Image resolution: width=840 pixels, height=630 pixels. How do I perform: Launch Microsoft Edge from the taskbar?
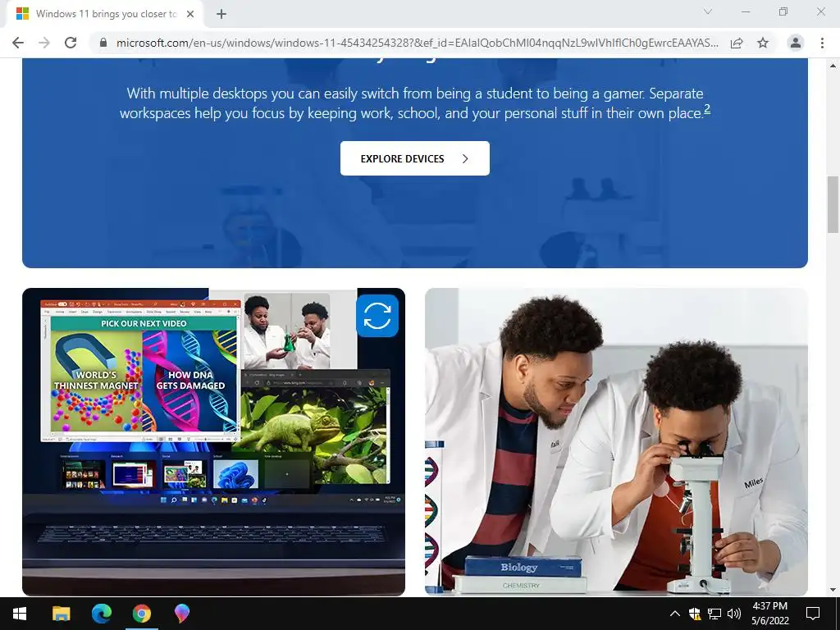(101, 614)
